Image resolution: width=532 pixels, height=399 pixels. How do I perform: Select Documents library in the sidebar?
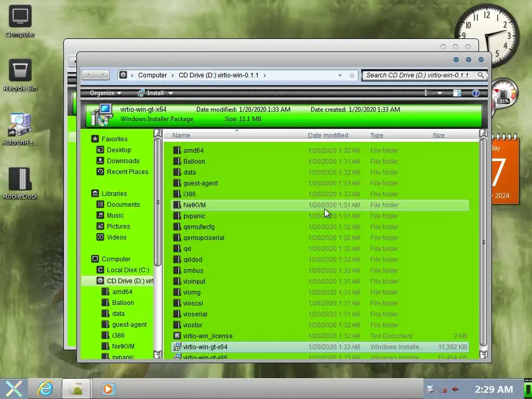(x=123, y=205)
